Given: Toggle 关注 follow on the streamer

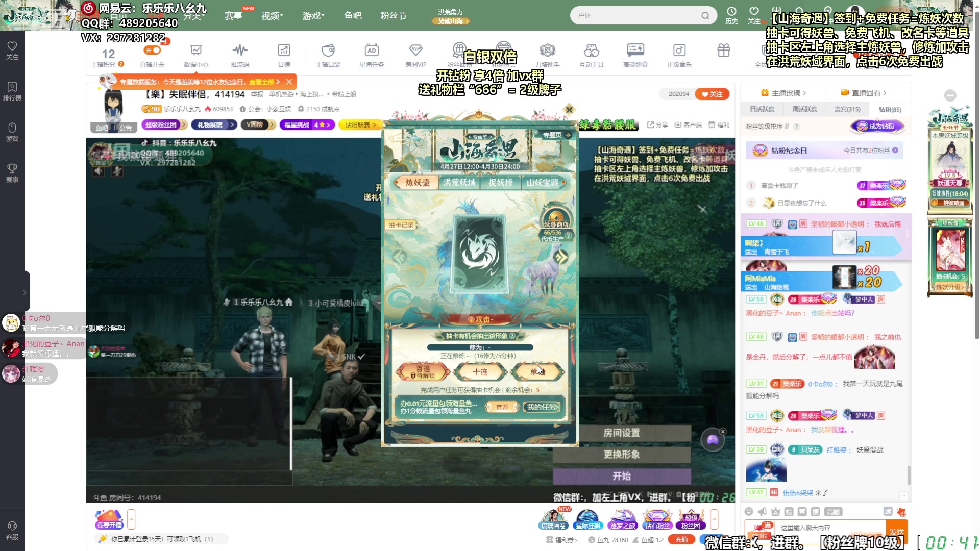Looking at the screenshot, I should click(x=712, y=94).
